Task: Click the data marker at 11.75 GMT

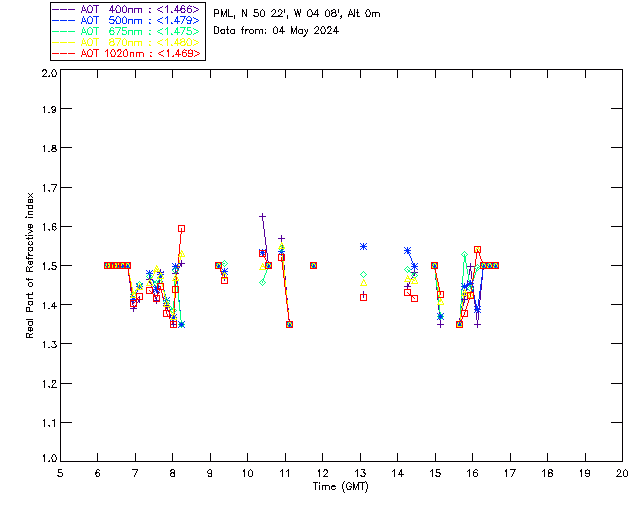Action: click(313, 265)
